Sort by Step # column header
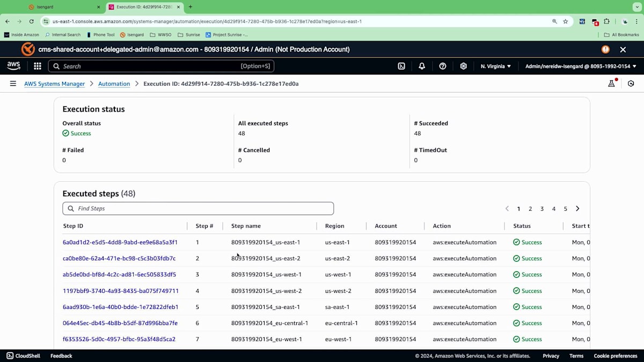The width and height of the screenshot is (644, 362). pyautogui.click(x=204, y=226)
